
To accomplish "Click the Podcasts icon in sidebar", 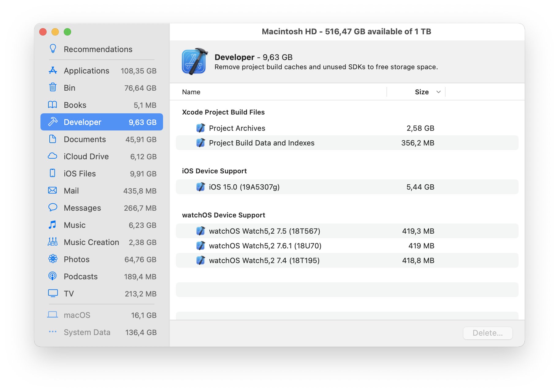I will 53,276.
